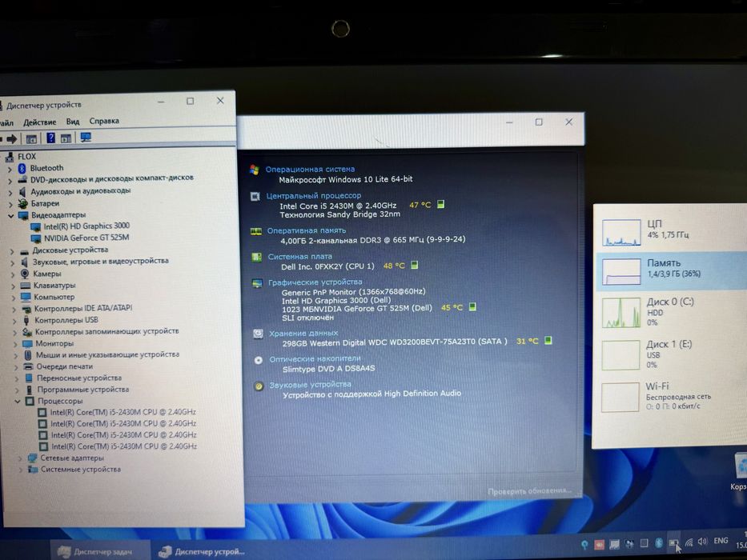Click the scan for hardware changes monitor icon
Screen dimensions: 747x560
pos(86,137)
